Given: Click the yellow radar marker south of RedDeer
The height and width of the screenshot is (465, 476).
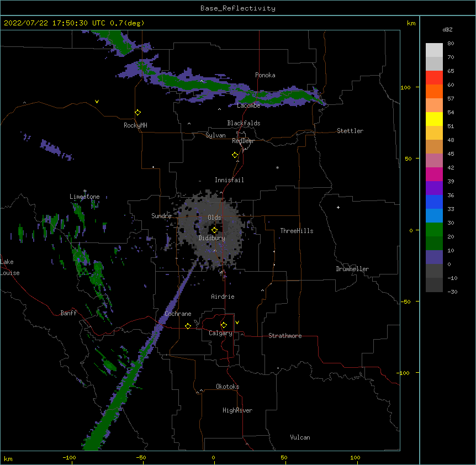Looking at the screenshot, I should tap(235, 155).
